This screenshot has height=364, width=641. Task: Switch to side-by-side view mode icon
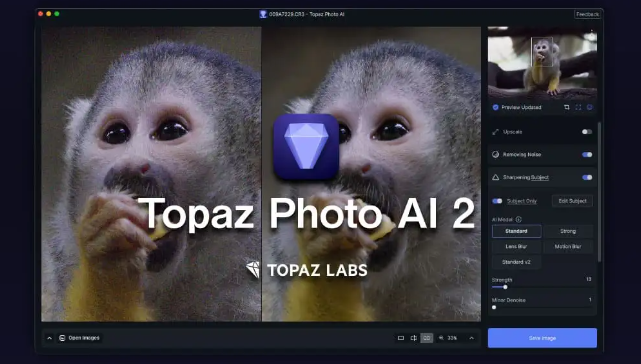pos(426,338)
